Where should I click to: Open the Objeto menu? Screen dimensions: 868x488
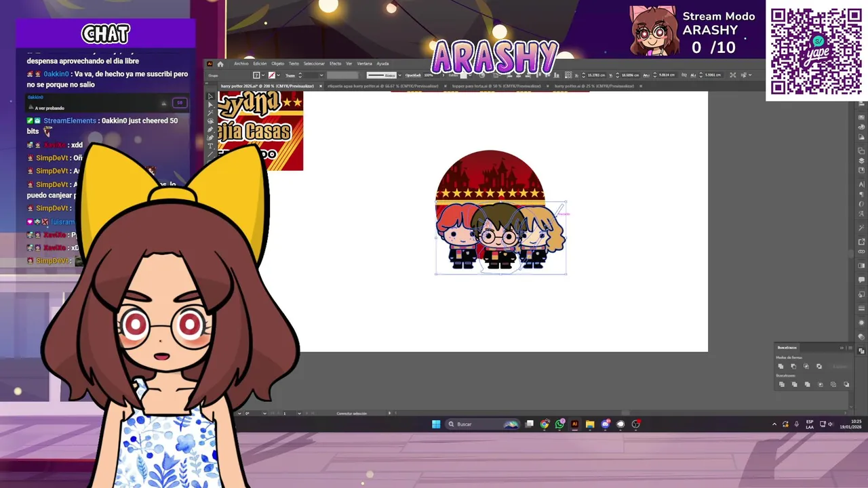click(x=278, y=64)
